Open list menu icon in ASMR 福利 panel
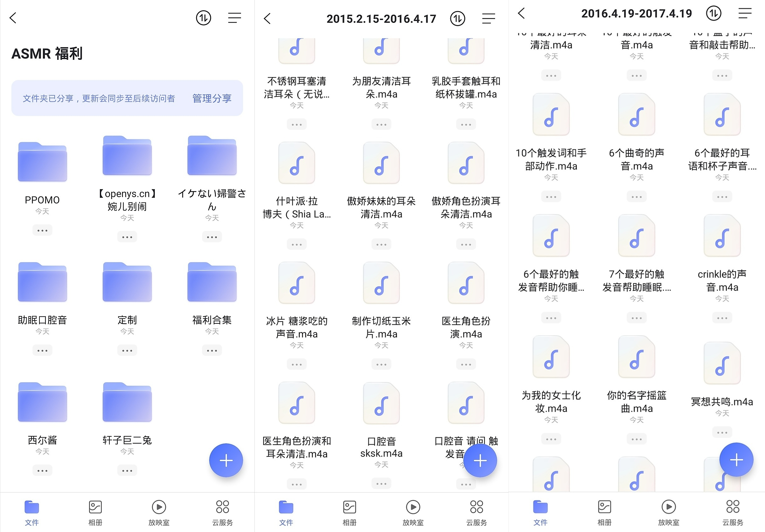Screen dimensions: 765x532 click(x=235, y=18)
